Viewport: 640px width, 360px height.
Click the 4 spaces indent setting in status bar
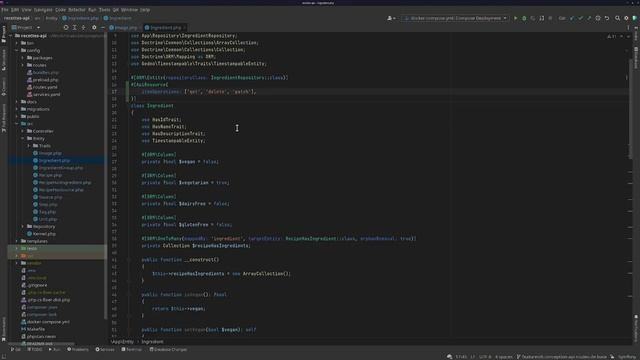pyautogui.click(x=504, y=356)
